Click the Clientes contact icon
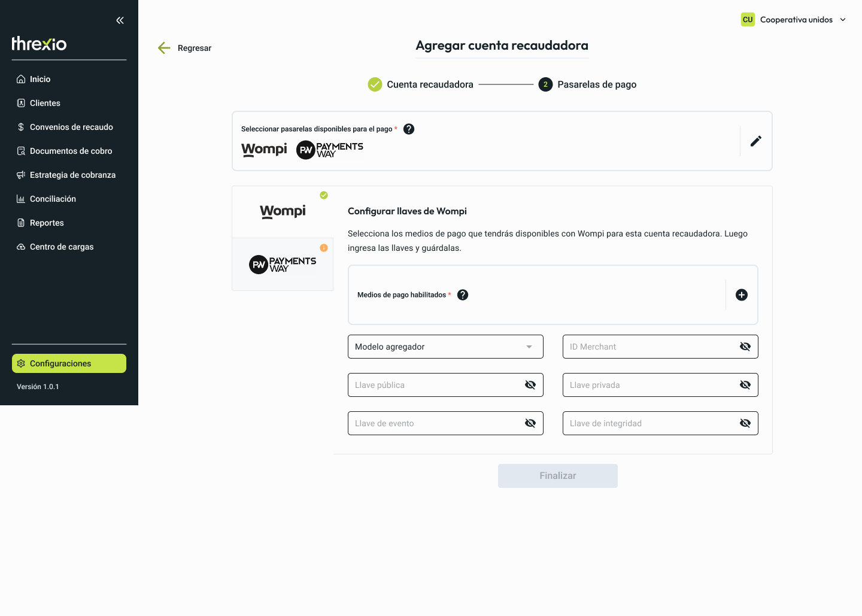862x616 pixels. pyautogui.click(x=21, y=103)
